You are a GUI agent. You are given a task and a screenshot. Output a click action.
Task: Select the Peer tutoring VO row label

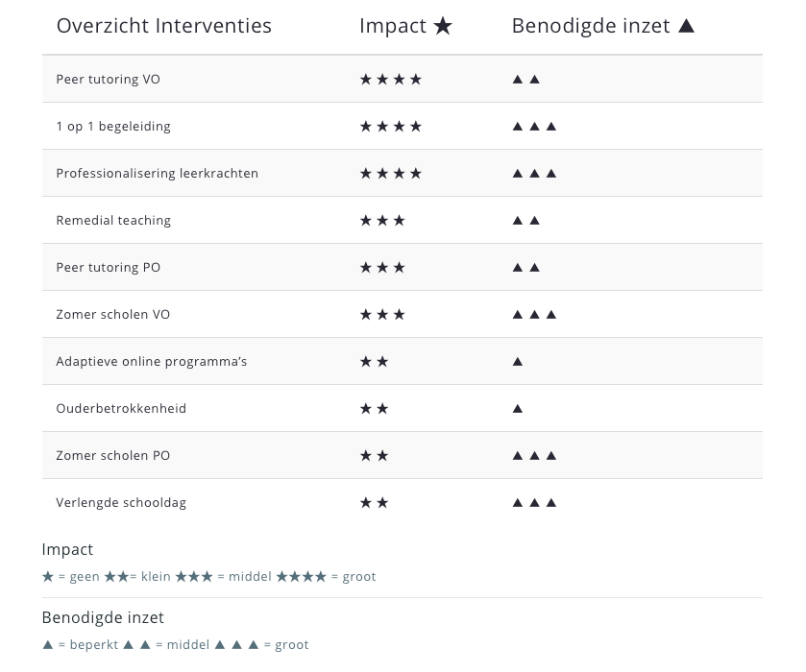pyautogui.click(x=108, y=79)
